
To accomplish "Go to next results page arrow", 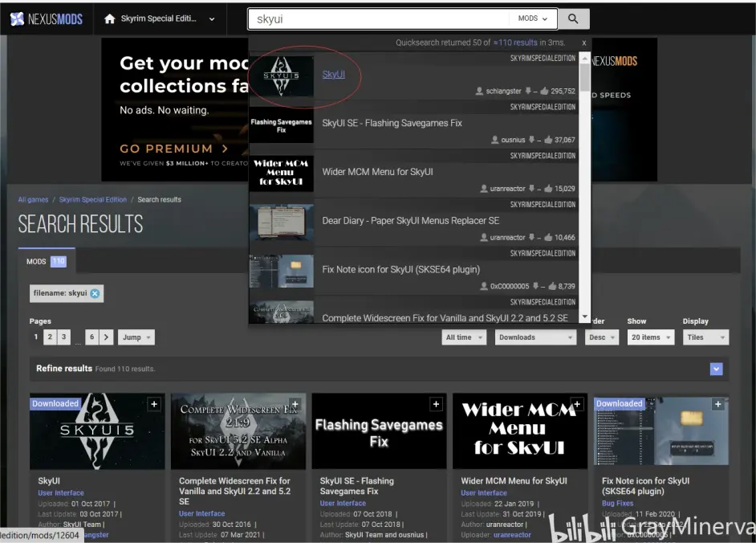I will tap(107, 337).
